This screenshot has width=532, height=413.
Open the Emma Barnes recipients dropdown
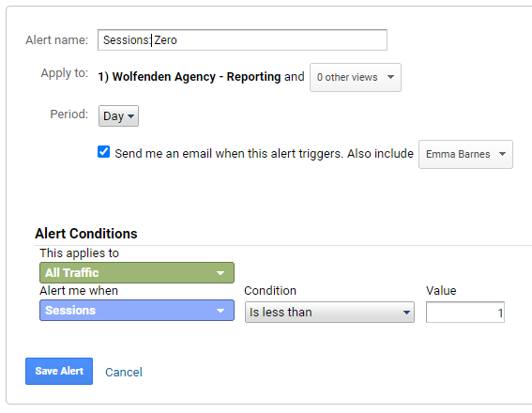click(x=465, y=155)
